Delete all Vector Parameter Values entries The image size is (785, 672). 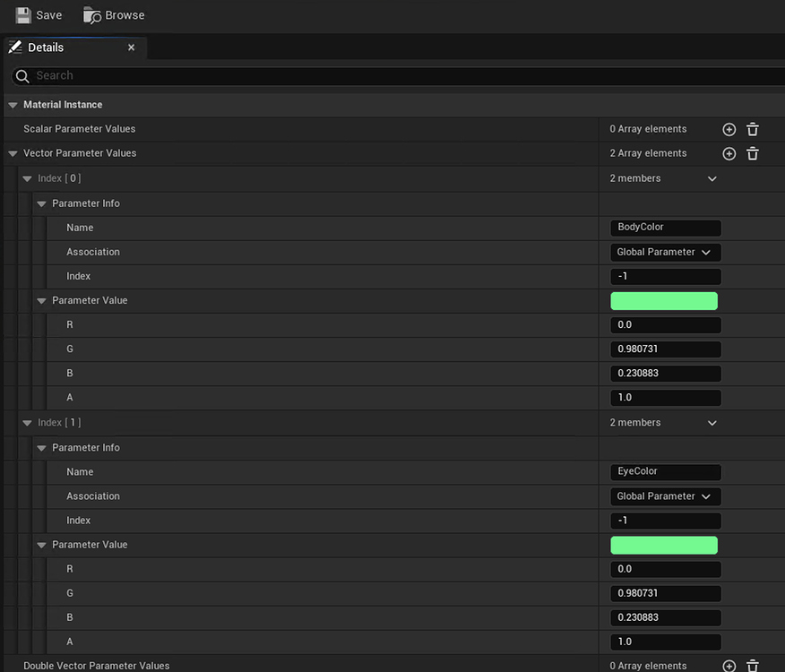coord(752,153)
